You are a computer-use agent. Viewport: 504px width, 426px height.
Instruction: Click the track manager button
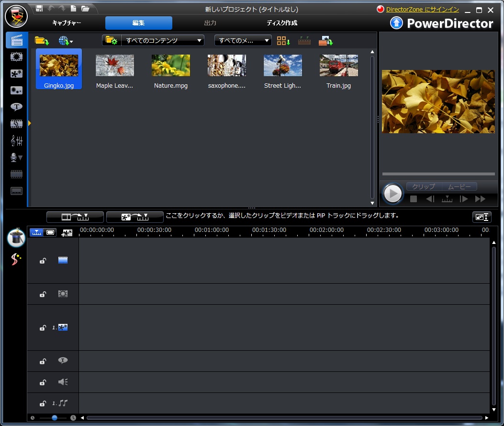coord(482,217)
